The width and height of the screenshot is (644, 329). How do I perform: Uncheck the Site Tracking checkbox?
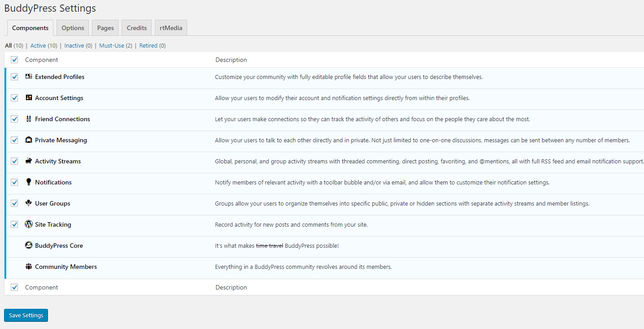point(14,224)
